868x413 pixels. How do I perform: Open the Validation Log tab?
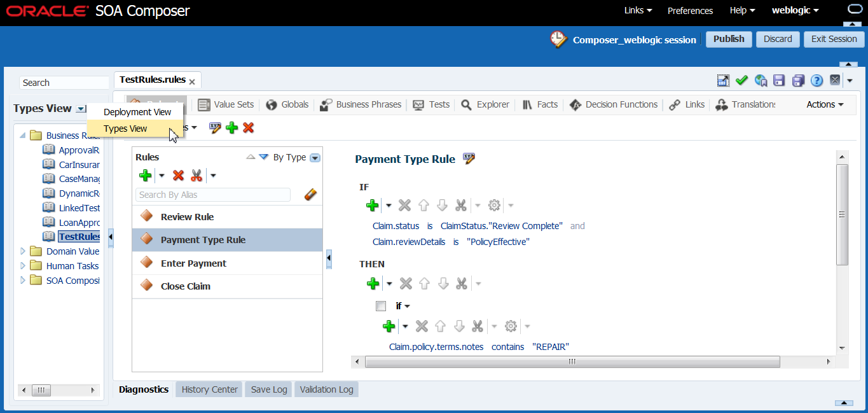coord(326,389)
